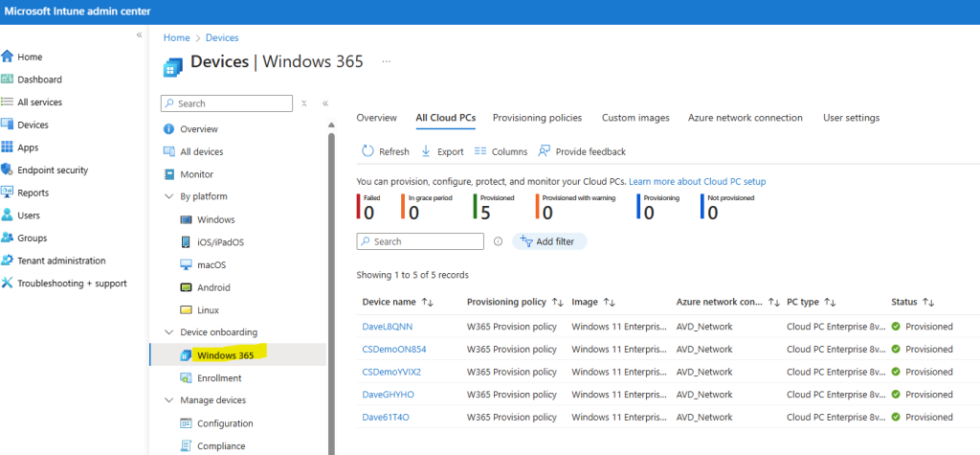Open the Azure network connection tab
This screenshot has height=455, width=980.
point(745,118)
